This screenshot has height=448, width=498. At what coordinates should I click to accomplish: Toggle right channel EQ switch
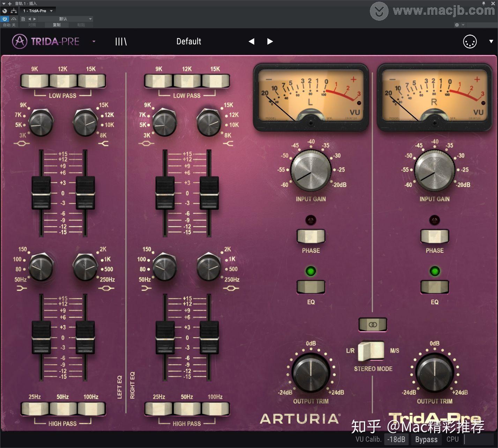(x=434, y=287)
